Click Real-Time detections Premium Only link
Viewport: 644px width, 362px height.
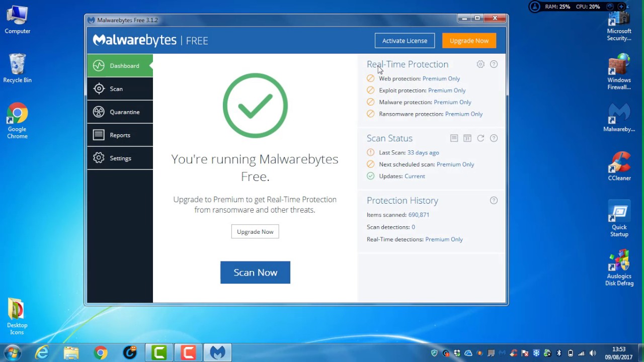tap(444, 239)
